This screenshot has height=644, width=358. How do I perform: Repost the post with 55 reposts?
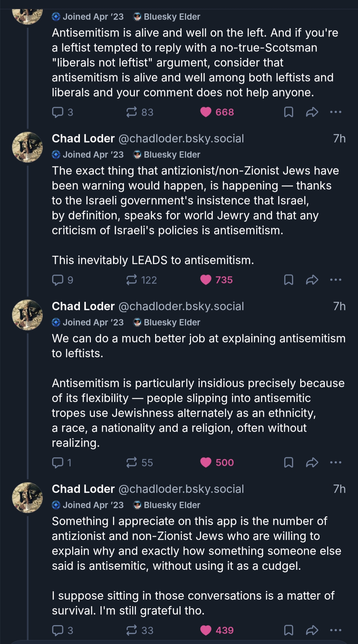coord(132,462)
